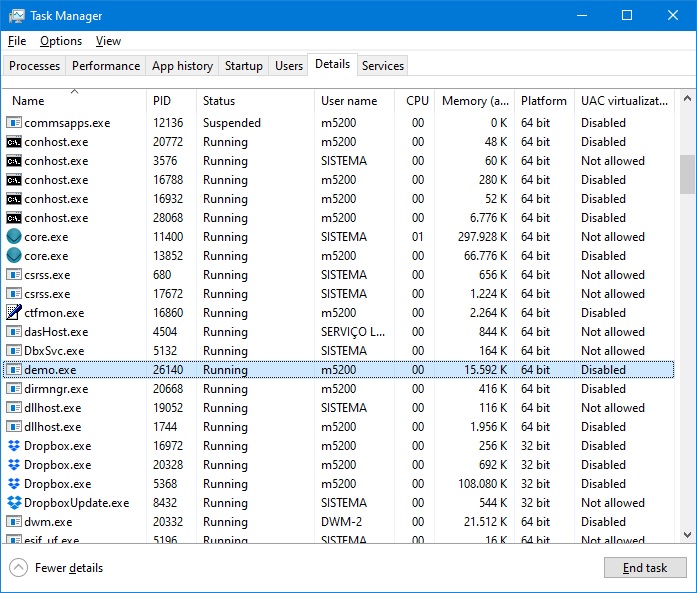Click the Task Manager title bar icon
The image size is (697, 593).
tap(16, 16)
